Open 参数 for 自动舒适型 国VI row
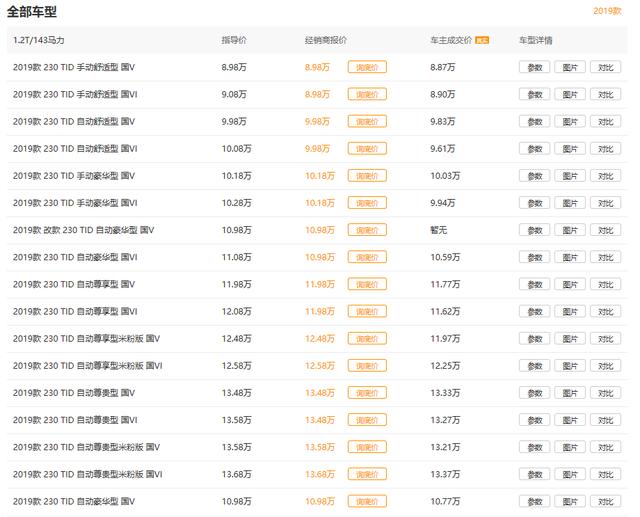The height and width of the screenshot is (517, 640). (534, 149)
